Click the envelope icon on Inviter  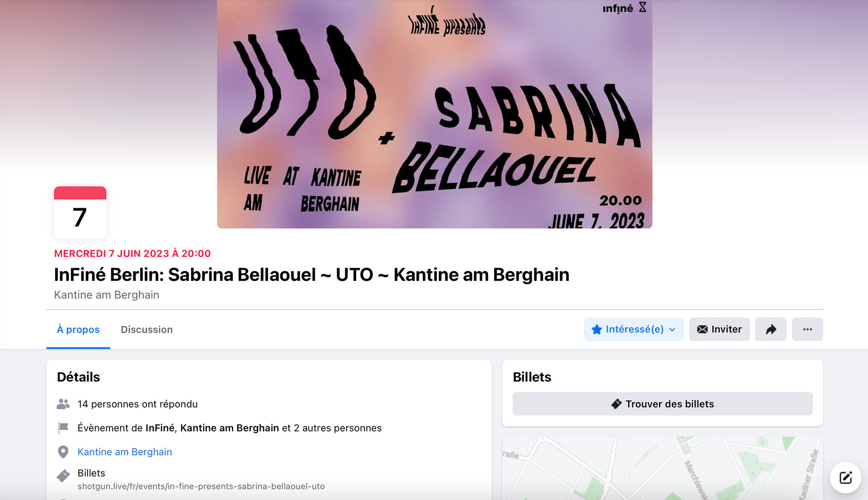pos(702,329)
